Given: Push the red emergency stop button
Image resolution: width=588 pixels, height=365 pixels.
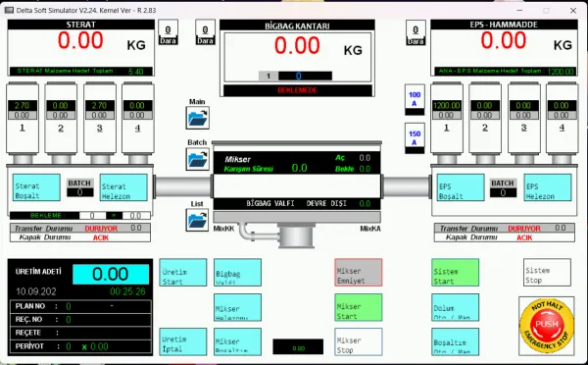Looking at the screenshot, I should tap(547, 325).
